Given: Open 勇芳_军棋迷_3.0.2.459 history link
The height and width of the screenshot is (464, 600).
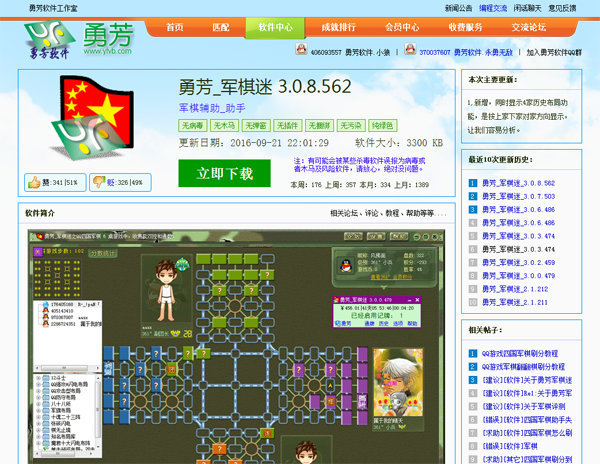Looking at the screenshot, I should tap(518, 262).
